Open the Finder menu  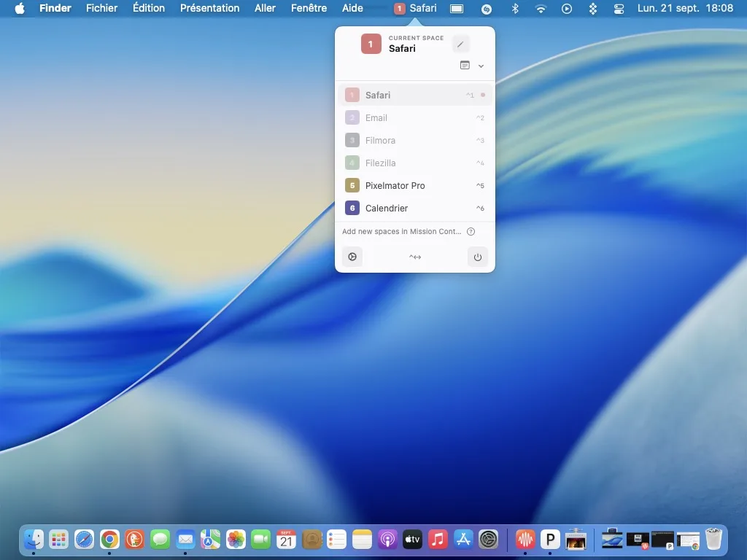55,8
